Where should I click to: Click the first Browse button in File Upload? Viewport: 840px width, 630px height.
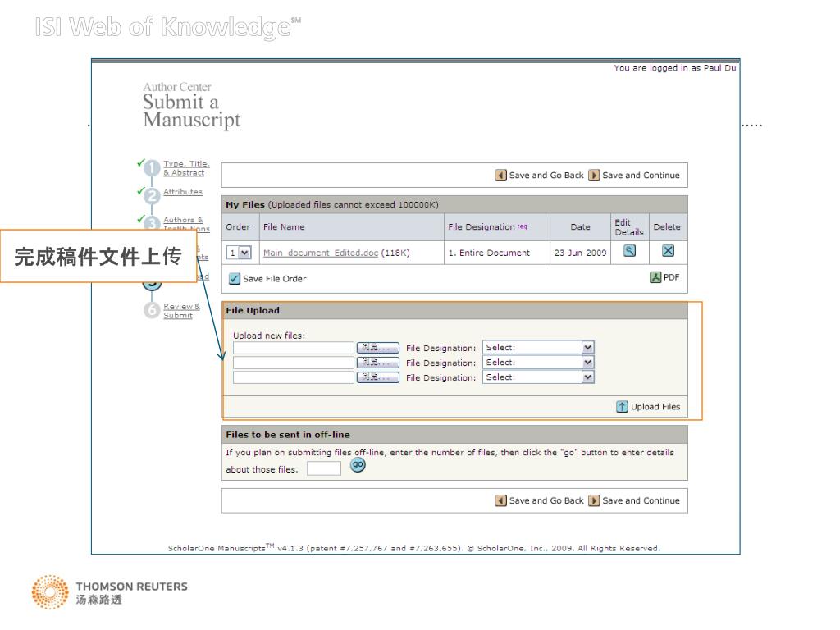point(377,348)
